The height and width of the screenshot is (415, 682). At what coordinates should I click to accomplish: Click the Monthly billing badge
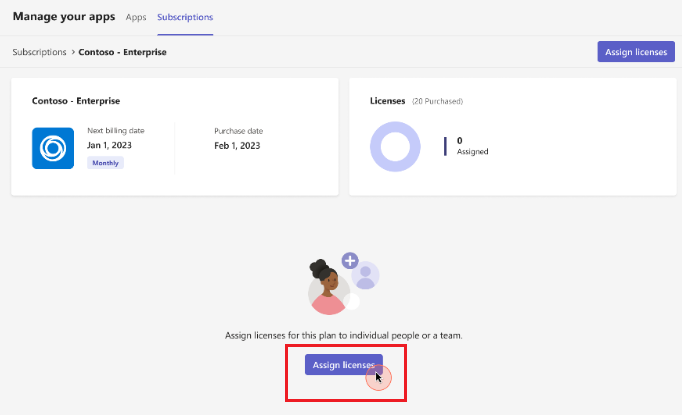105,162
